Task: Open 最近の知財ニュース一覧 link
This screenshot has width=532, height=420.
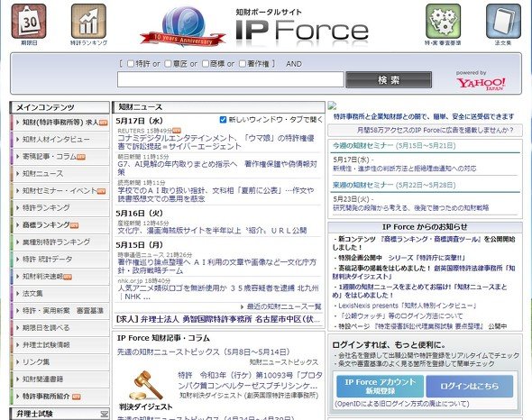Action: click(284, 306)
